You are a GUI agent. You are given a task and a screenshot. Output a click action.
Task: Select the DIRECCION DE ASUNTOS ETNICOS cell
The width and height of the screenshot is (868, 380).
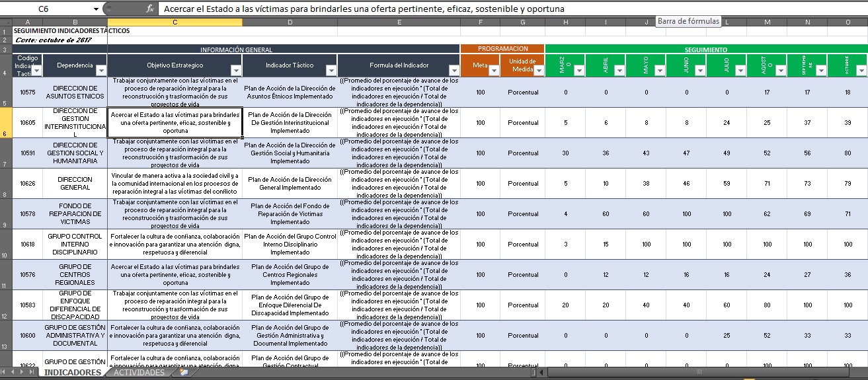[75, 92]
